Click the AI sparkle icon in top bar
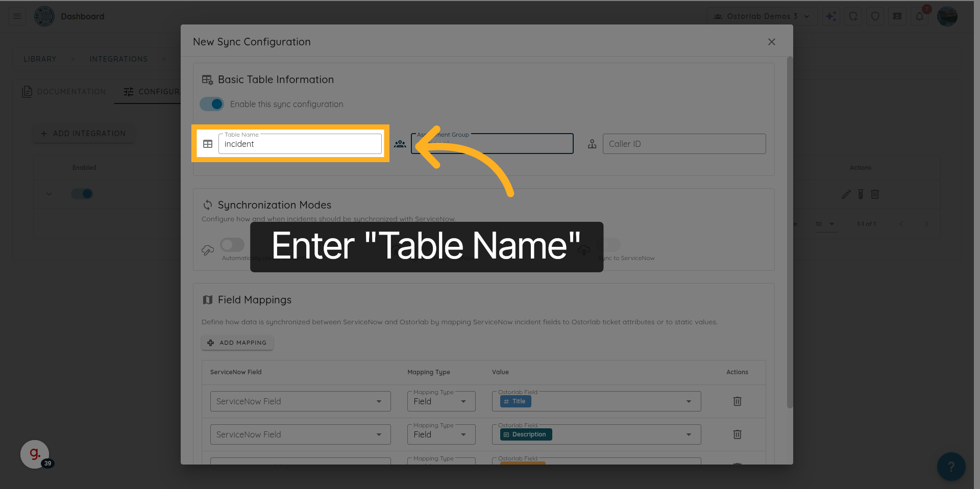The height and width of the screenshot is (489, 980). coord(831,16)
